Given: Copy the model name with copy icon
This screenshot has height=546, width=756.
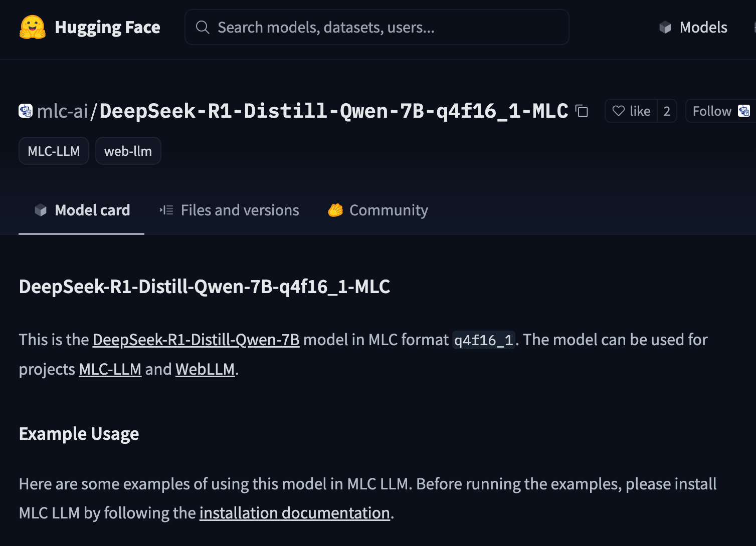Looking at the screenshot, I should coord(582,111).
